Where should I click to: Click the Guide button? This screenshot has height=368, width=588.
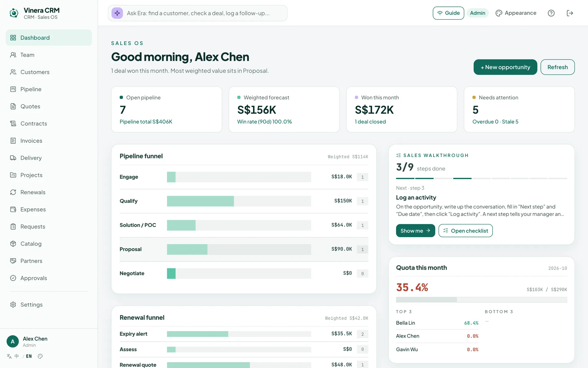448,13
